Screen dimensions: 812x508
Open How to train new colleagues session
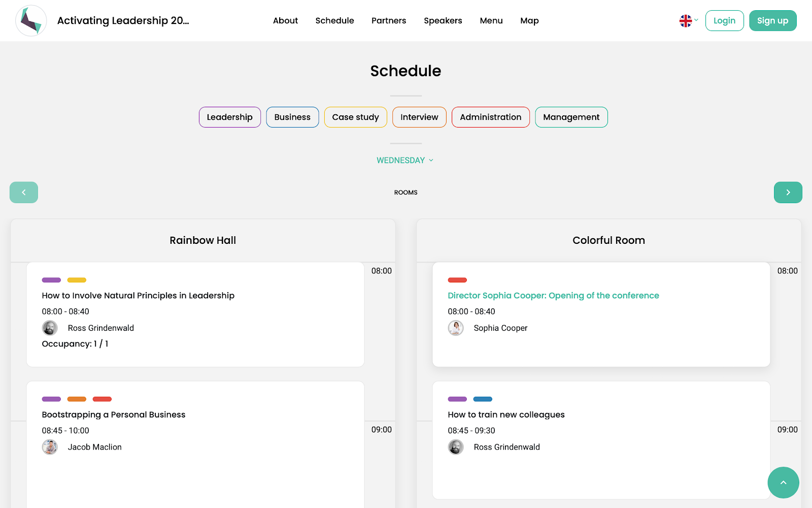(506, 415)
